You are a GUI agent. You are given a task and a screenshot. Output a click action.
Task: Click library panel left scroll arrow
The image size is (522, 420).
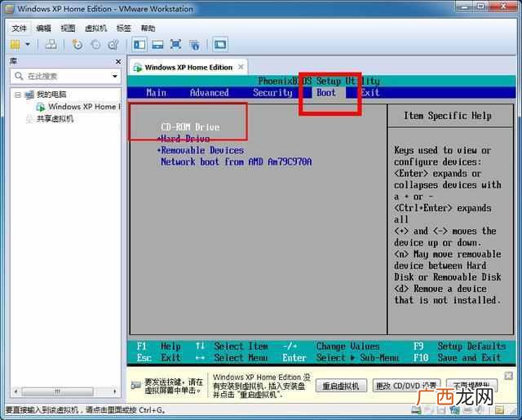tap(15, 391)
